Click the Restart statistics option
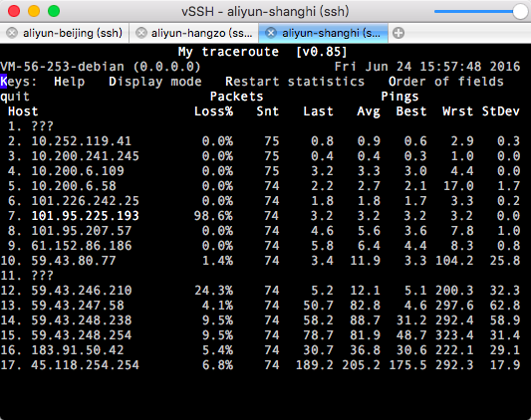 coord(295,82)
